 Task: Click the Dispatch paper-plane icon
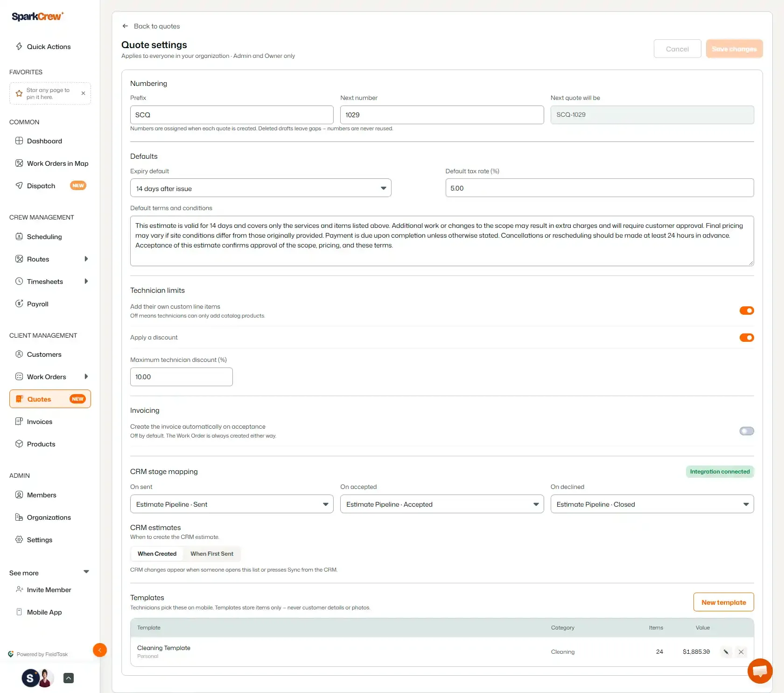click(19, 185)
